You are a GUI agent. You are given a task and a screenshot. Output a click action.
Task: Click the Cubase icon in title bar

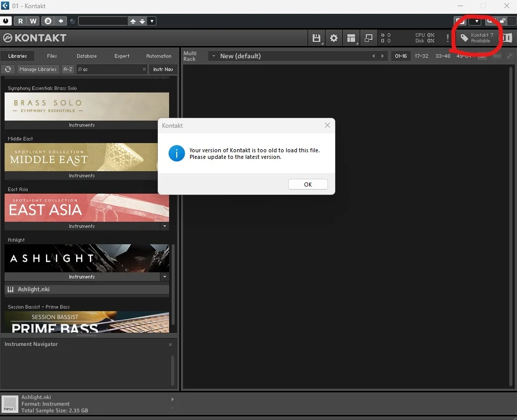point(5,6)
